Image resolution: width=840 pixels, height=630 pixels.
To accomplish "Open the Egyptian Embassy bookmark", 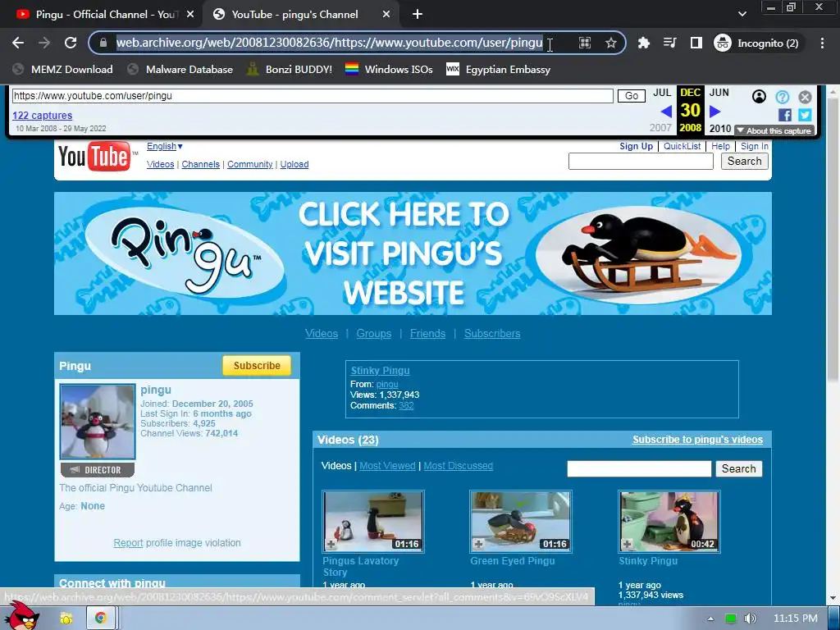I will click(x=499, y=70).
